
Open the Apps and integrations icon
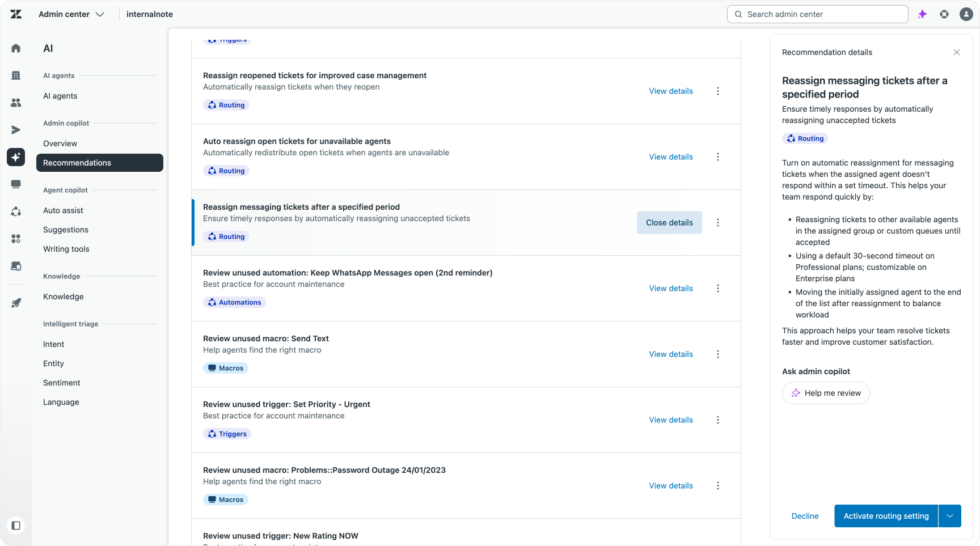(16, 239)
